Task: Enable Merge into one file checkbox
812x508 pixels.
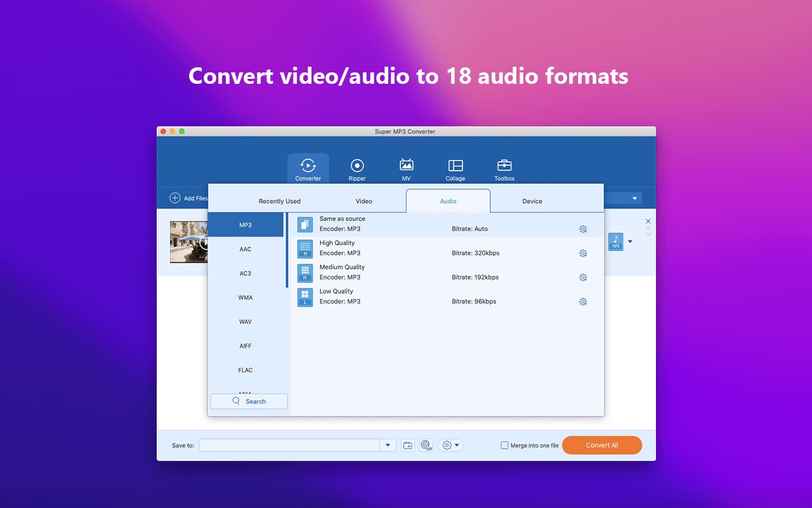Action: click(x=505, y=446)
